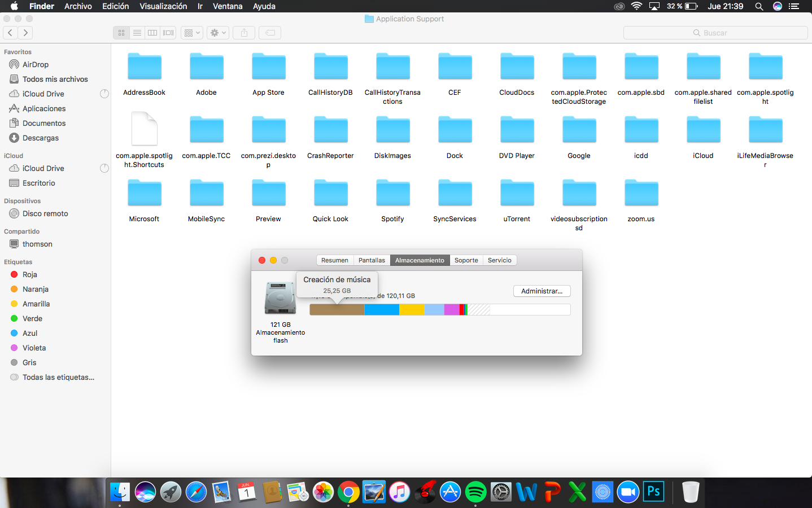Go back with the left arrow
The width and height of the screenshot is (812, 508).
(x=10, y=33)
